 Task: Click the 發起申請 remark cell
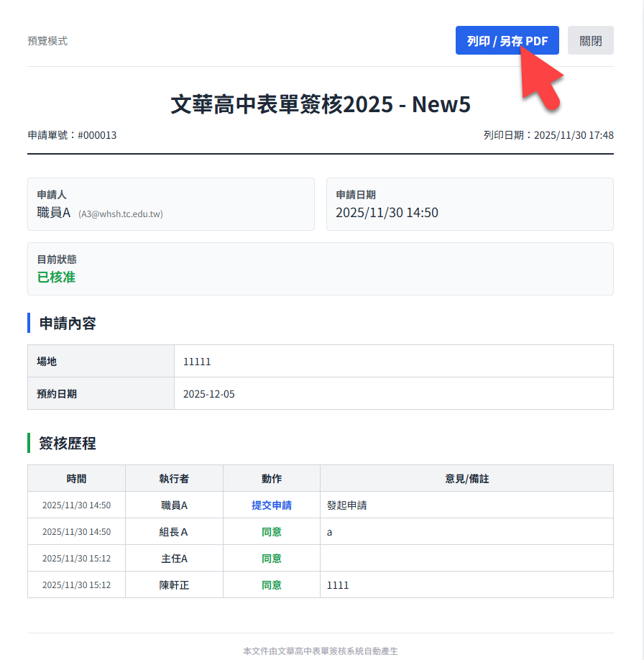click(x=346, y=505)
